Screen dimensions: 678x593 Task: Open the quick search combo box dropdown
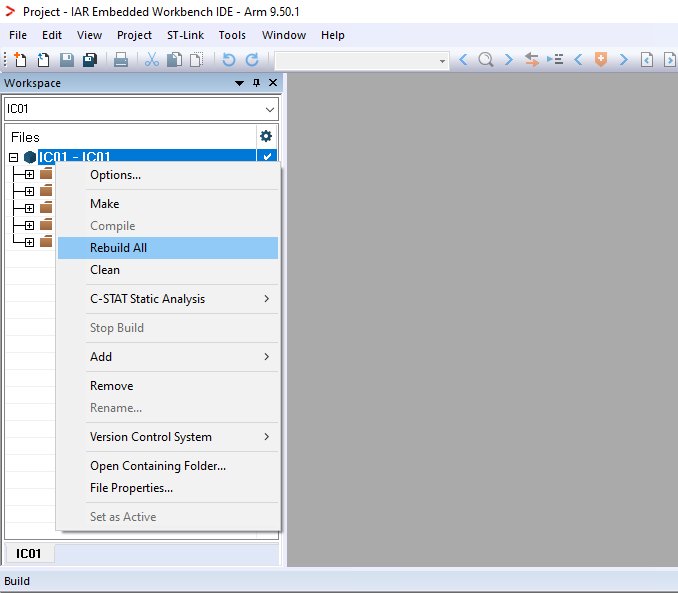coord(442,61)
